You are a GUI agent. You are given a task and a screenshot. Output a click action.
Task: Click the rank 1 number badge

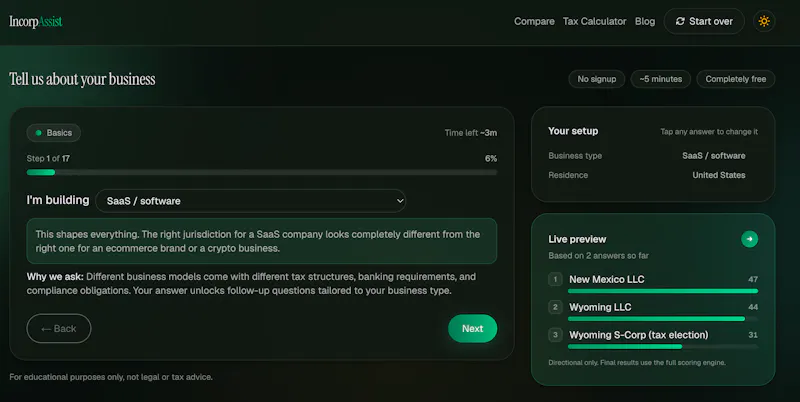555,279
